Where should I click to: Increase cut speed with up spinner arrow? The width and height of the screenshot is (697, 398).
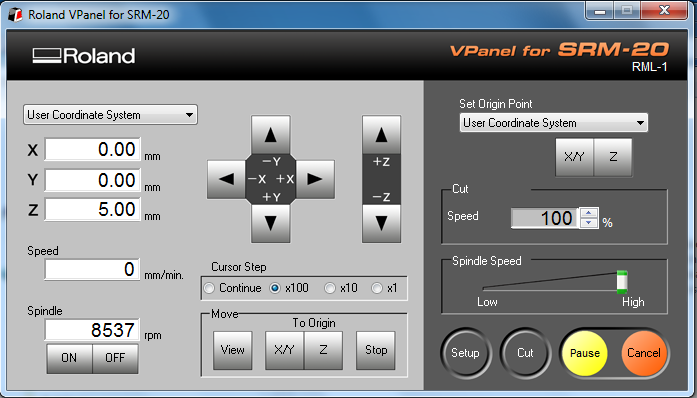(589, 213)
